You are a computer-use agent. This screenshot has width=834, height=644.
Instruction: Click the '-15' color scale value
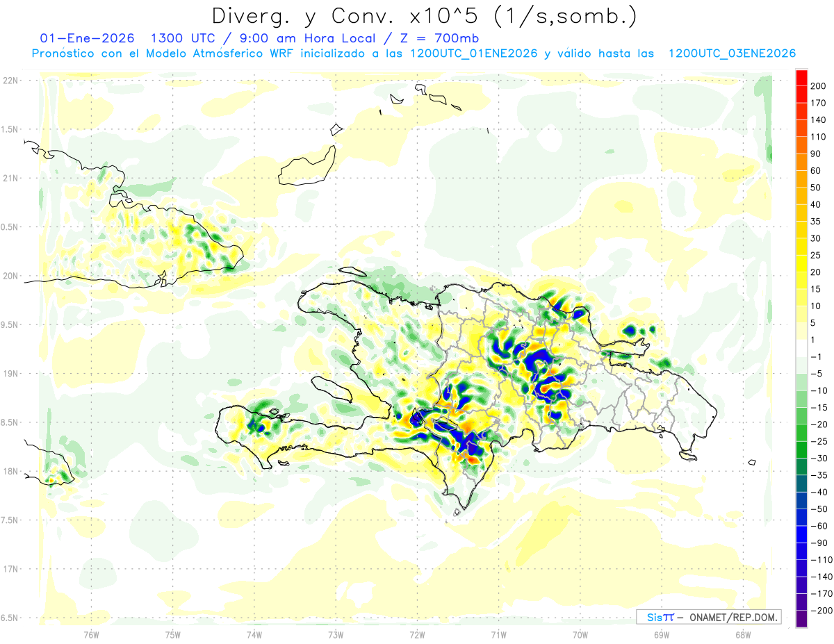pos(821,408)
